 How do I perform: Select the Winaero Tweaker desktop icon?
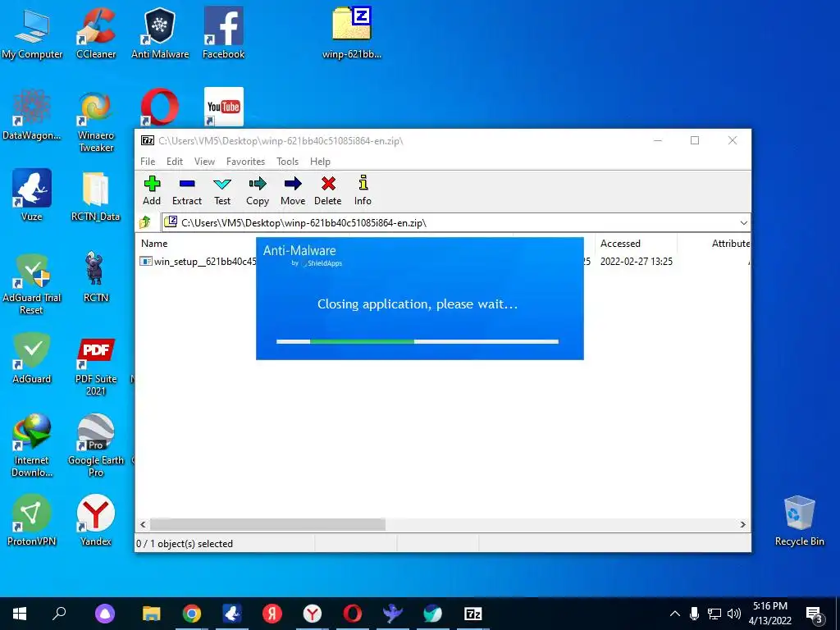point(96,121)
